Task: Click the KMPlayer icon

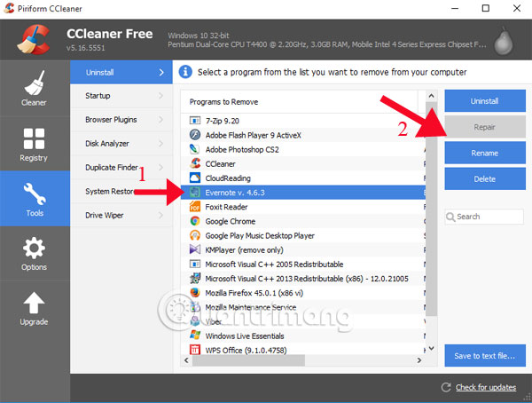Action: (x=195, y=249)
